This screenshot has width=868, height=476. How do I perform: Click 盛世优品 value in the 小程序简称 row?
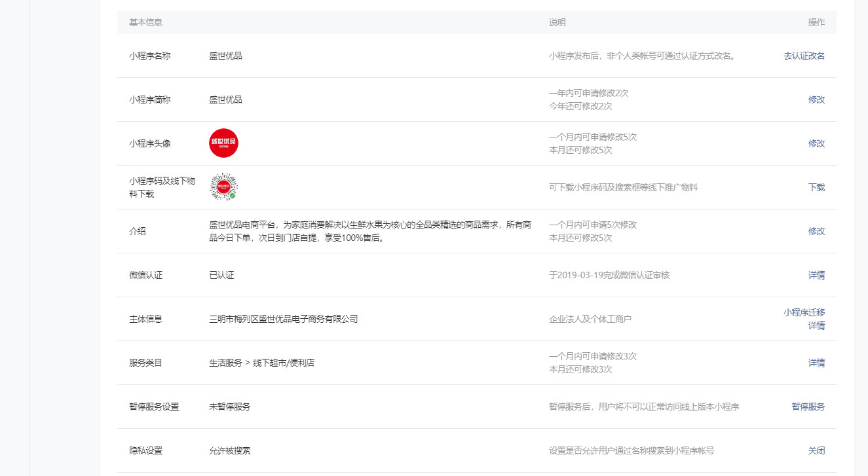(x=225, y=100)
